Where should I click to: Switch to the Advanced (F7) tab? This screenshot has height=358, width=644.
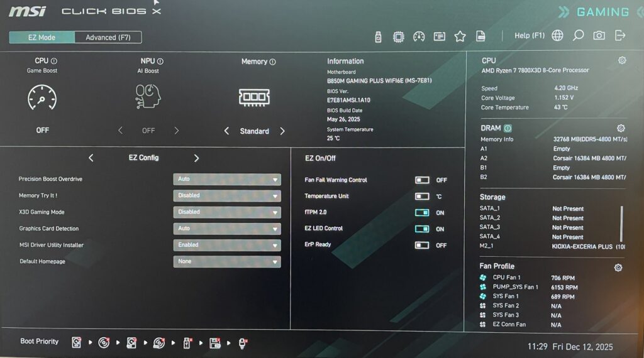pos(108,38)
